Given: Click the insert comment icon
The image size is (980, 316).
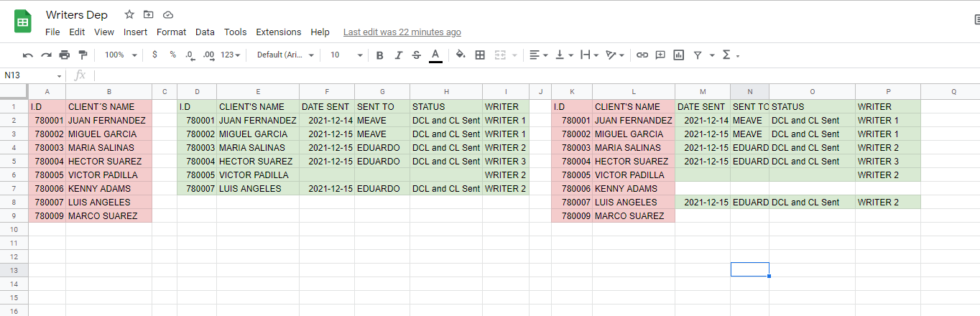Looking at the screenshot, I should point(660,55).
